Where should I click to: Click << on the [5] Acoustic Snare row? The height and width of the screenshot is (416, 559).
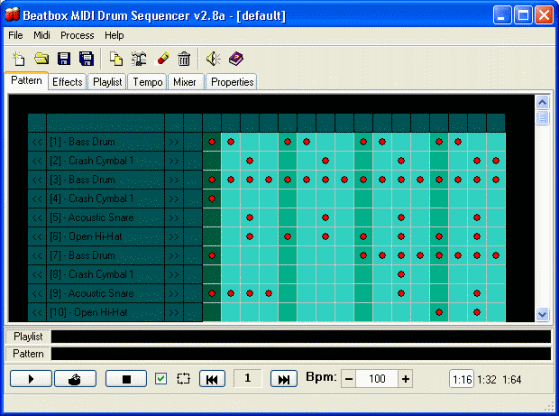click(x=37, y=217)
